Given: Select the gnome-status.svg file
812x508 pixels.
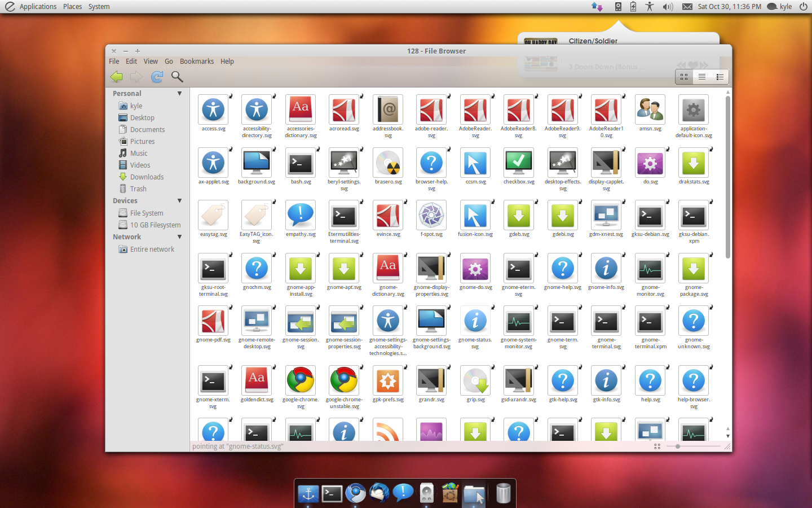Looking at the screenshot, I should (x=475, y=322).
